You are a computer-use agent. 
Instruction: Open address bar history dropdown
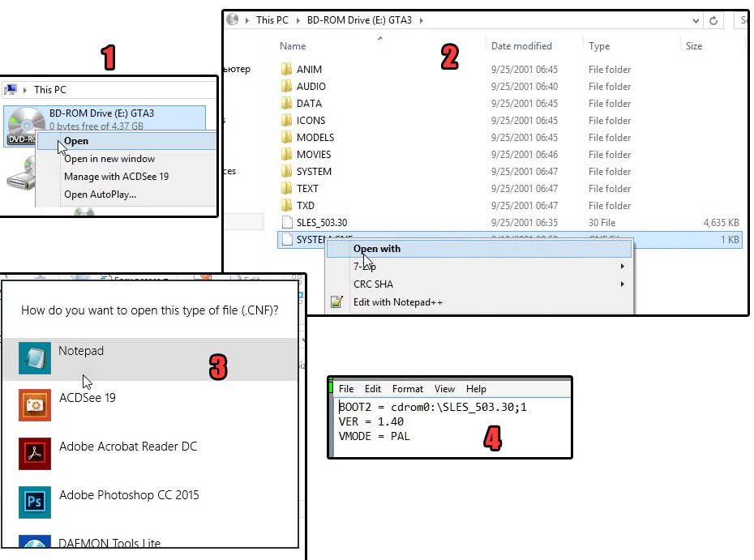(x=696, y=20)
